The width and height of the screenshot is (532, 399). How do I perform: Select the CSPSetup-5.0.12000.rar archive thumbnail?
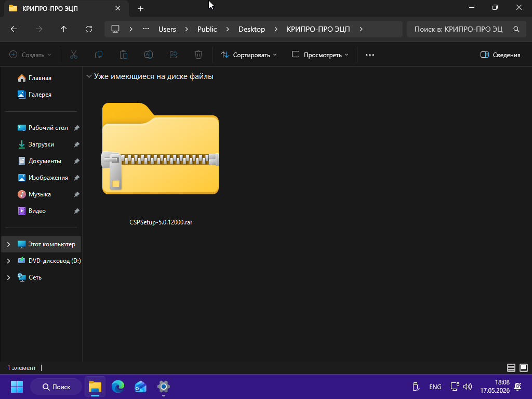[161, 149]
